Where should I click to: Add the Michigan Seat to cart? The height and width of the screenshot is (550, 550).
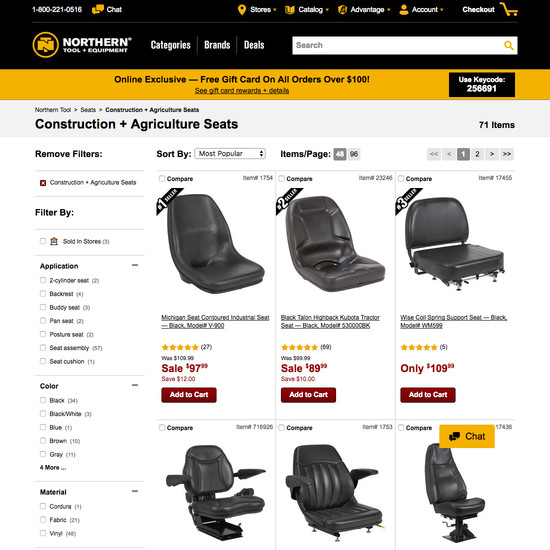click(189, 395)
